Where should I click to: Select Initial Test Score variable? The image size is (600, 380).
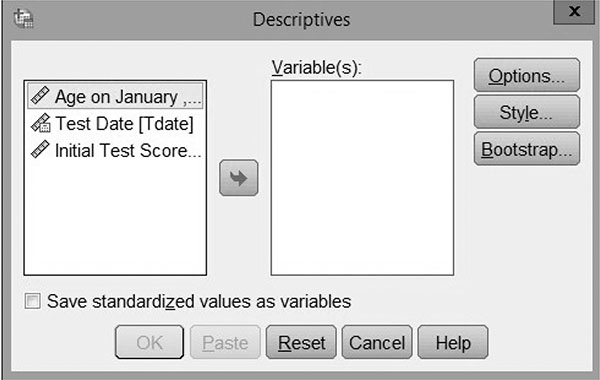pyautogui.click(x=115, y=150)
